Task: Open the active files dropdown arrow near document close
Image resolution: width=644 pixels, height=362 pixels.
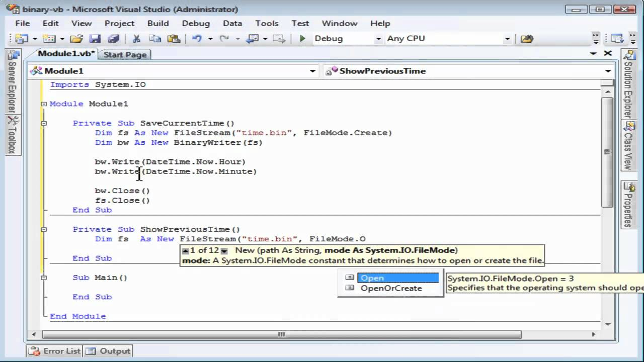Action: (594, 54)
